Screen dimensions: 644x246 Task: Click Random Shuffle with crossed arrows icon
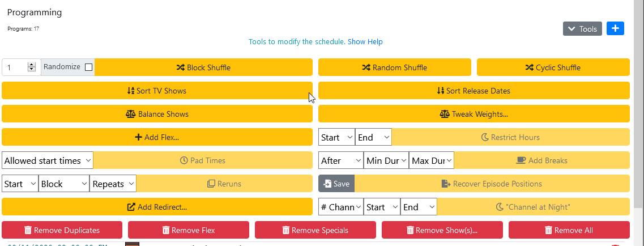coord(394,67)
